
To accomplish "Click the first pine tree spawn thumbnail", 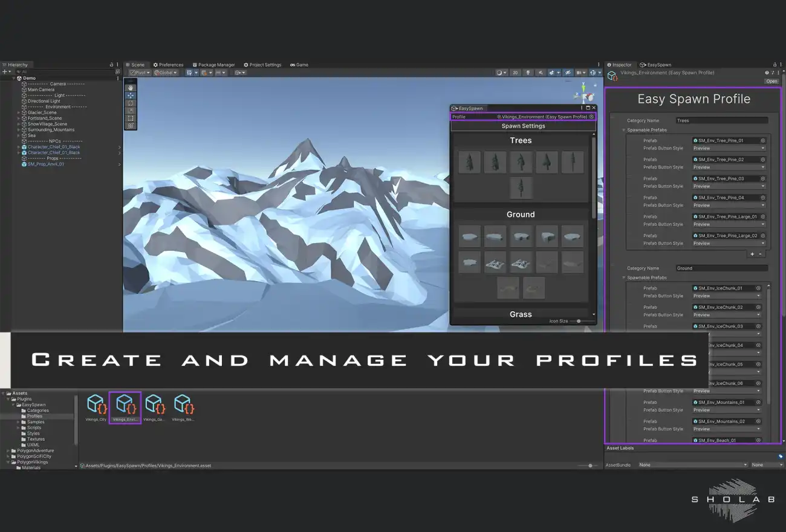I will 469,162.
